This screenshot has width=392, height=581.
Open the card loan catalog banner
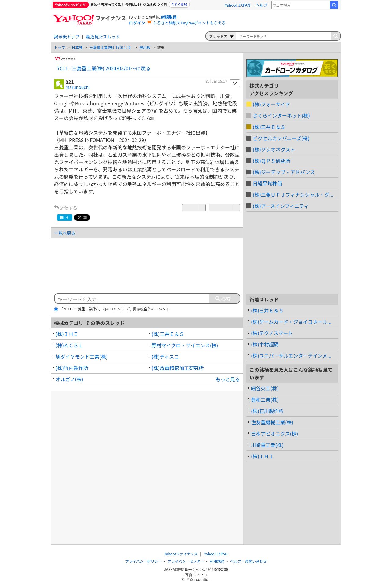click(292, 68)
